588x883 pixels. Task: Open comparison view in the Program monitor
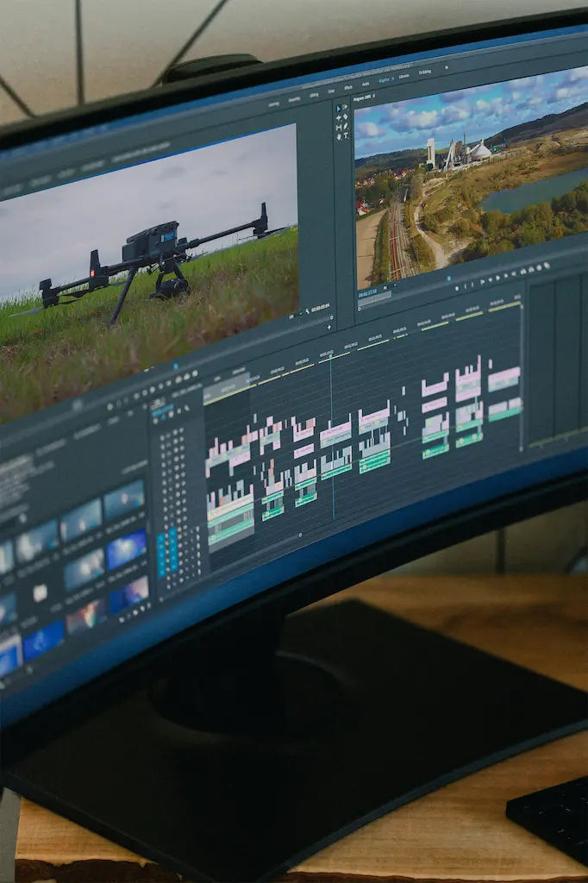click(x=547, y=266)
